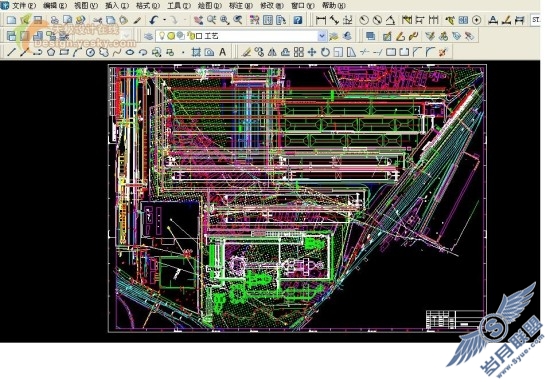550x385 pixels.
Task: Select the Circle drawing tool
Action: pyautogui.click(x=90, y=53)
